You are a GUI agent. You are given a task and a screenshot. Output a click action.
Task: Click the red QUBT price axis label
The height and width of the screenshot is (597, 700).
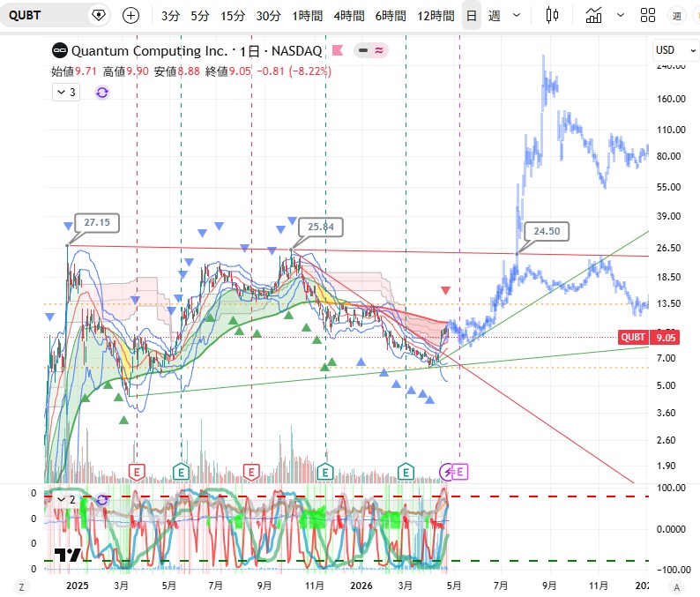pyautogui.click(x=633, y=337)
